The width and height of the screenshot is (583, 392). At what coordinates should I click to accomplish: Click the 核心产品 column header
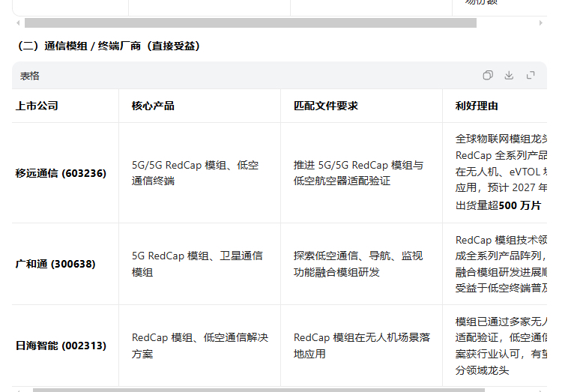click(153, 106)
